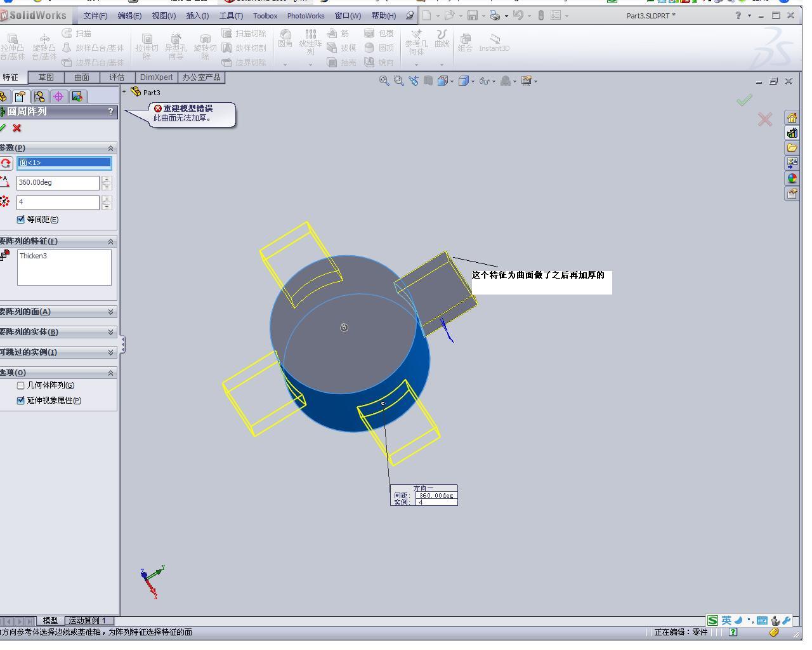Open the 插入(I) Insert menu
Viewport: 812px width, 650px height.
pos(197,16)
